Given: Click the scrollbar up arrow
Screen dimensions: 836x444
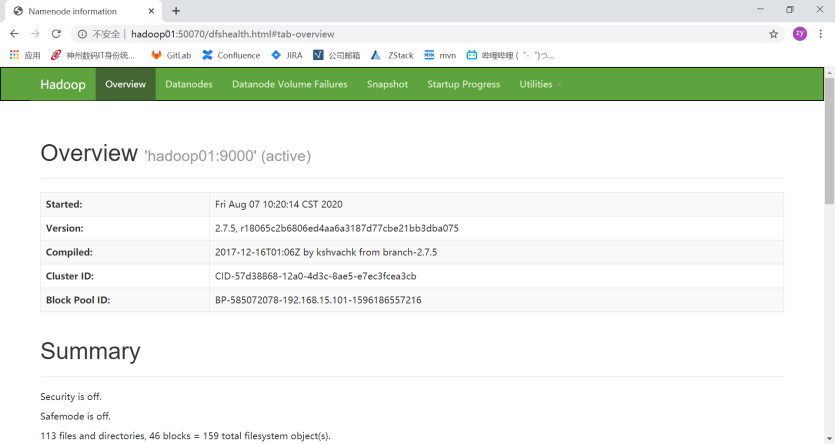Looking at the screenshot, I should point(830,72).
